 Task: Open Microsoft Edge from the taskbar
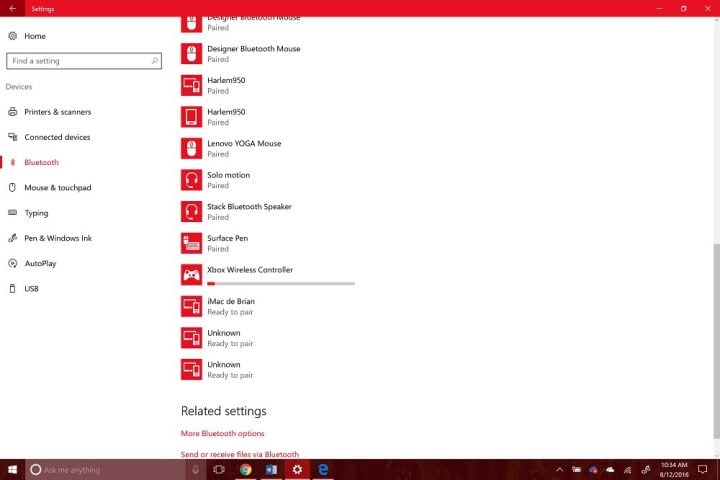pos(323,469)
